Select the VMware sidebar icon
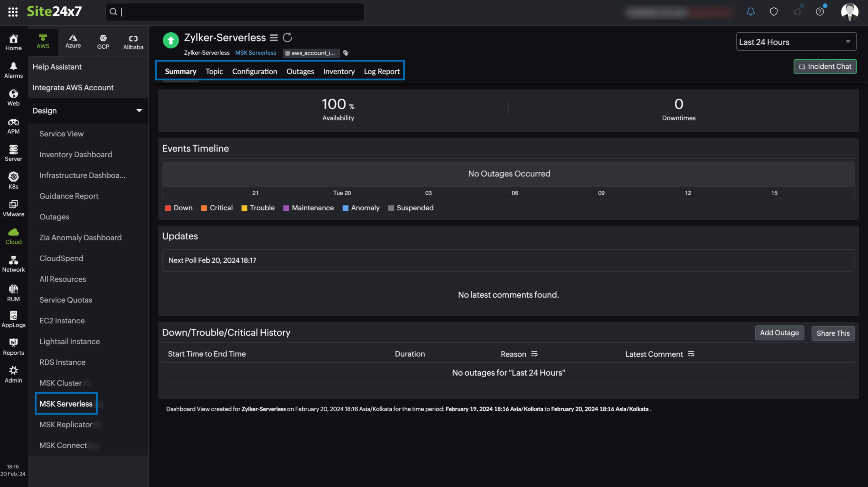This screenshot has width=868, height=487. (x=13, y=208)
